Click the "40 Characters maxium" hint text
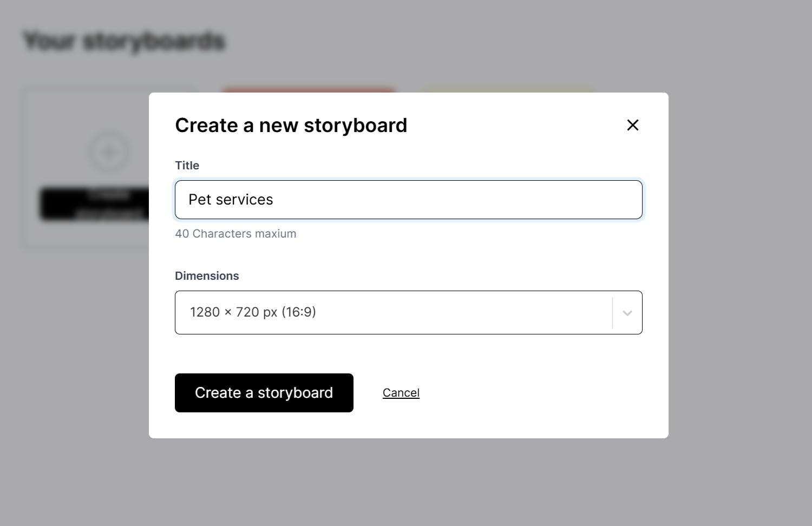 point(235,234)
